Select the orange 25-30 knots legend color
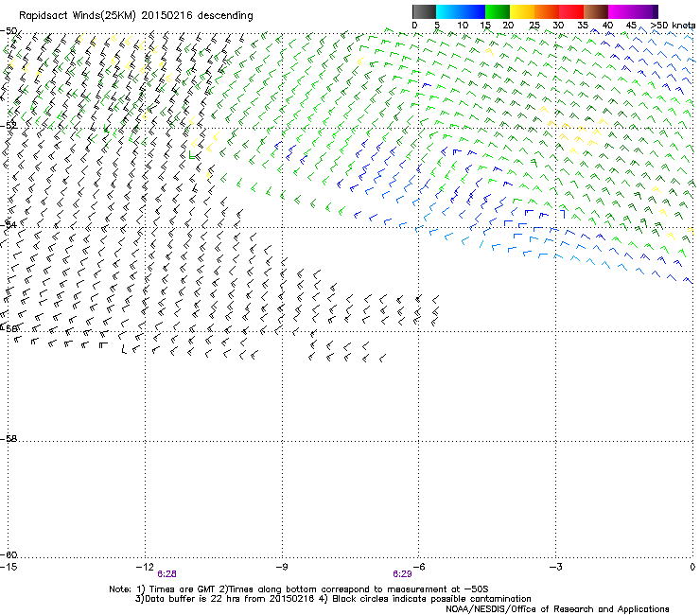Screen dimensions: 700x615 (547, 11)
